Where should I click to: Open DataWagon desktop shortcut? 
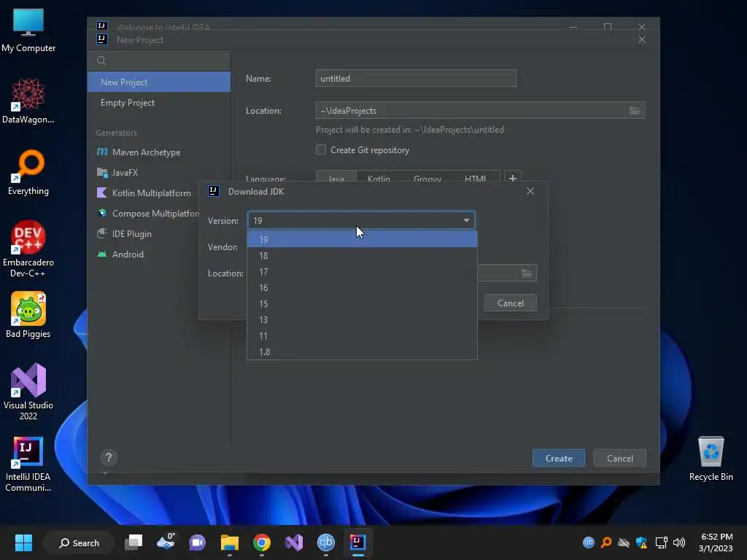28,101
